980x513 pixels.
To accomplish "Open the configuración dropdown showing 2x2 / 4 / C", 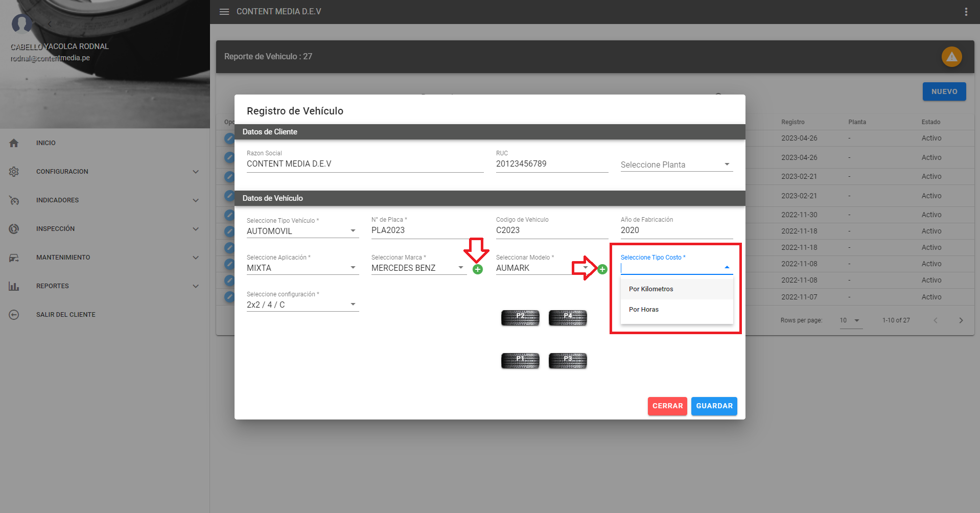I will point(302,305).
